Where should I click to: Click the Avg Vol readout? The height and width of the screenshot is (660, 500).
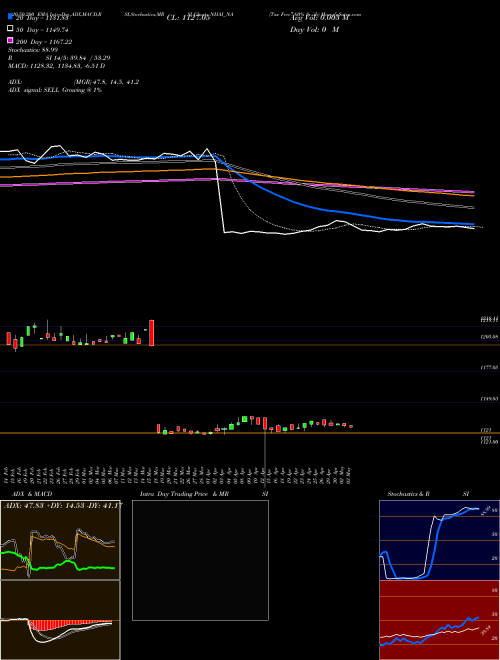point(319,18)
